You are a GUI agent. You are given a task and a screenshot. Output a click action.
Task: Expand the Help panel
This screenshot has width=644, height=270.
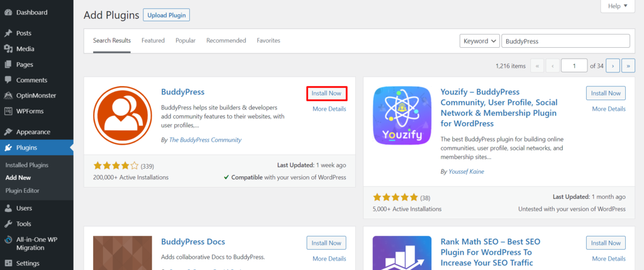[x=618, y=6]
